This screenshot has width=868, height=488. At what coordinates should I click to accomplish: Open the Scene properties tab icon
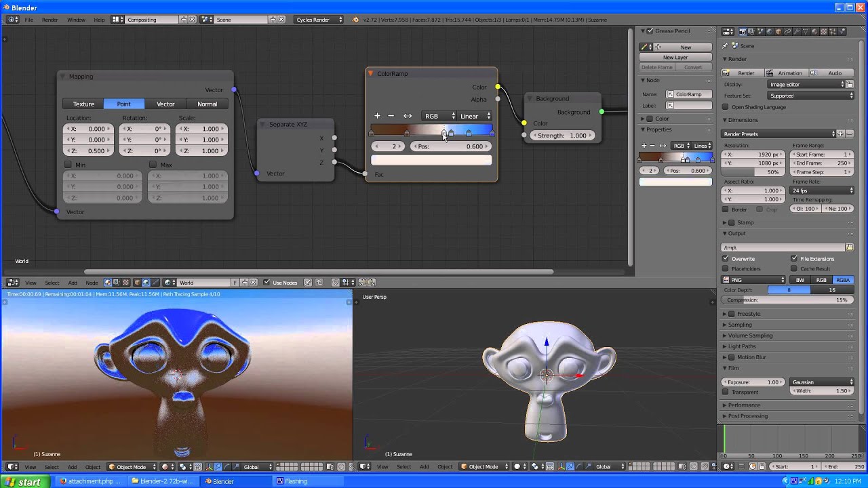click(x=760, y=32)
